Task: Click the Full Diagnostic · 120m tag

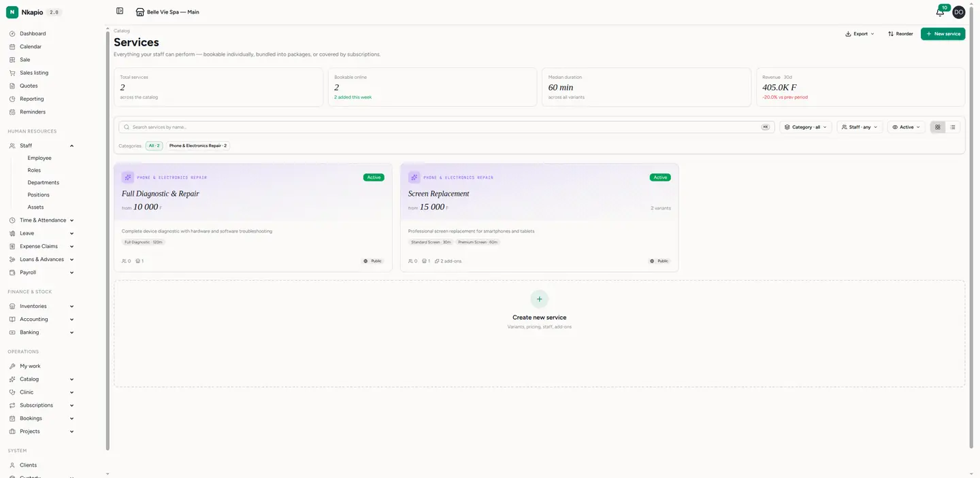Action: click(144, 242)
